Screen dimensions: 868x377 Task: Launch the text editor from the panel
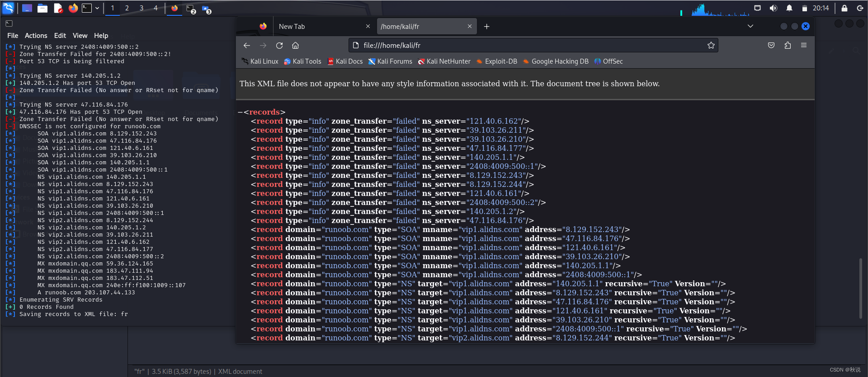pos(58,8)
